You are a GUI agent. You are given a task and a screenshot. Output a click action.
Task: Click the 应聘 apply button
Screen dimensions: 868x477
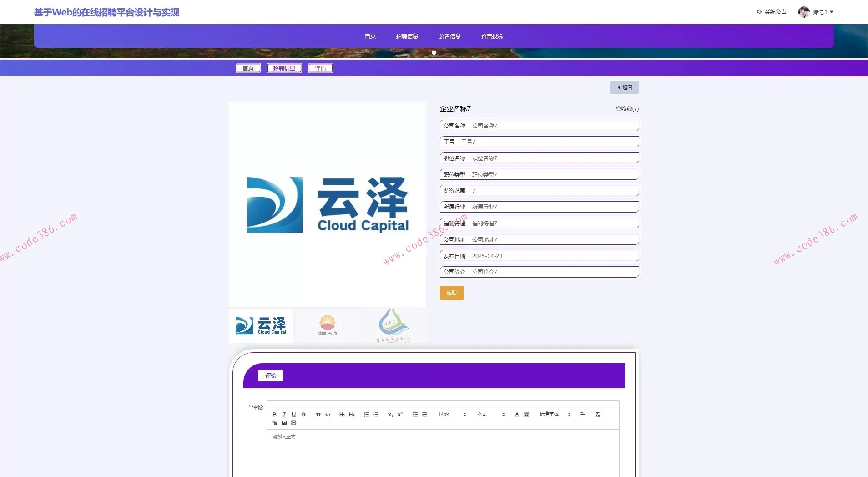451,293
